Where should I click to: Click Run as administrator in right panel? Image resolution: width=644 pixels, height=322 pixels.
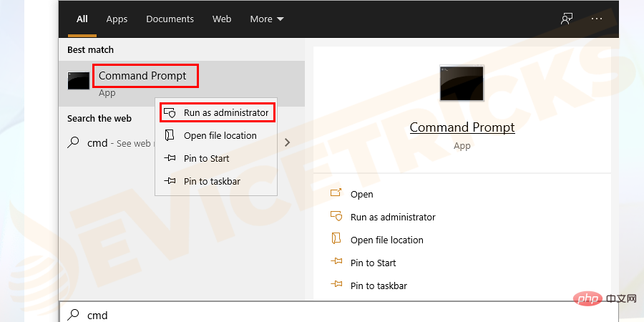click(x=392, y=217)
